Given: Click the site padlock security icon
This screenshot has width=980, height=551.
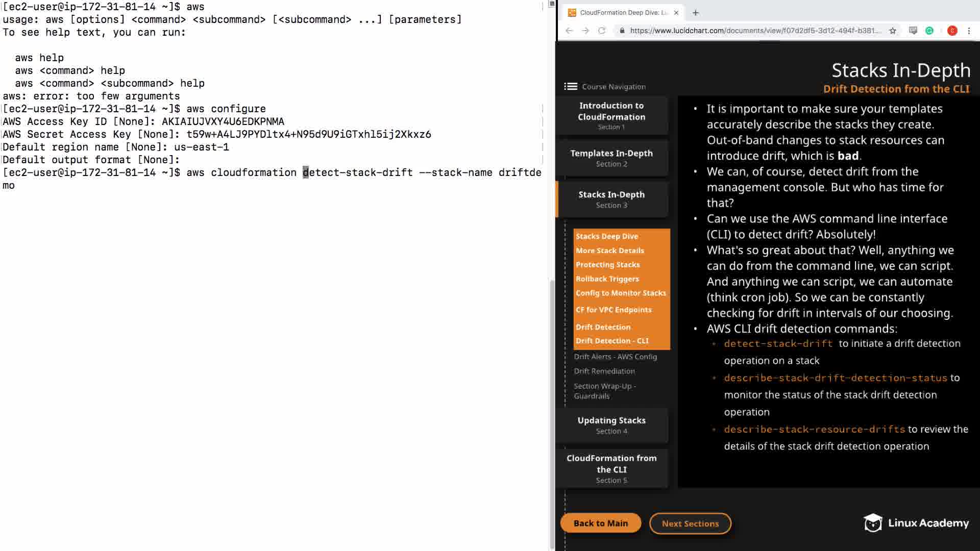Looking at the screenshot, I should (622, 31).
